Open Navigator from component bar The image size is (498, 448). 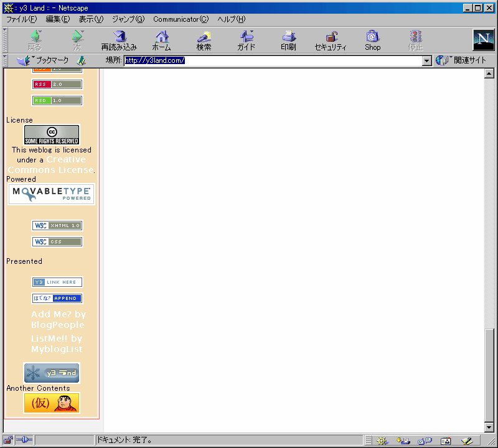382,441
